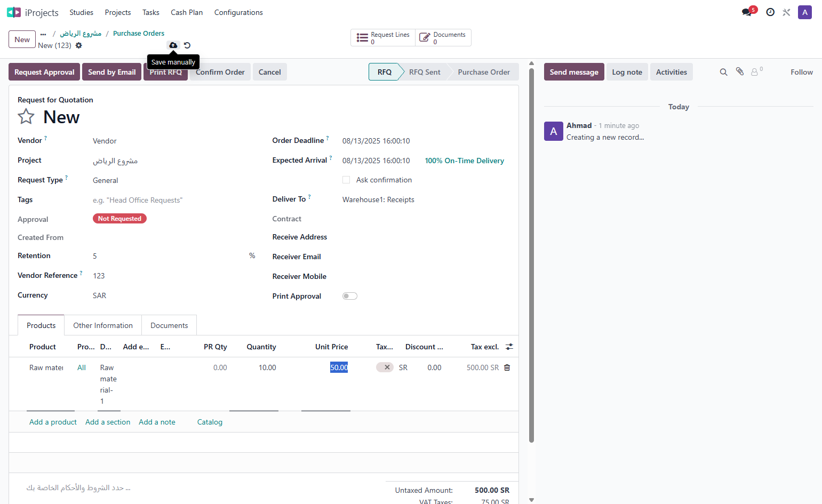Open the gear actions menu
The image size is (822, 504).
(79, 45)
